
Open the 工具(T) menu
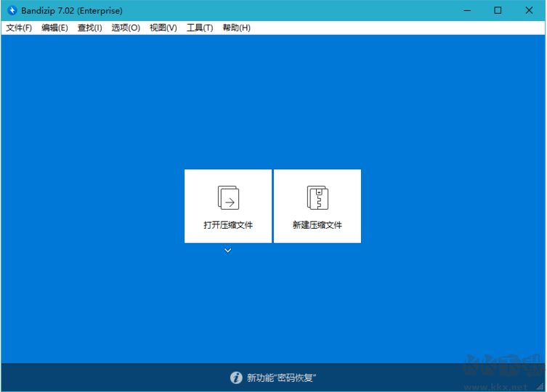click(200, 28)
